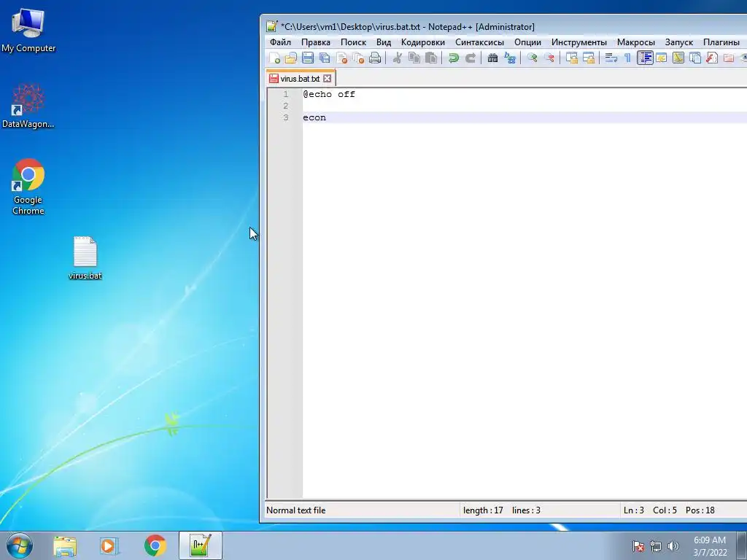Show the Document Map panel icon
The width and height of the screenshot is (747, 560).
coord(678,58)
